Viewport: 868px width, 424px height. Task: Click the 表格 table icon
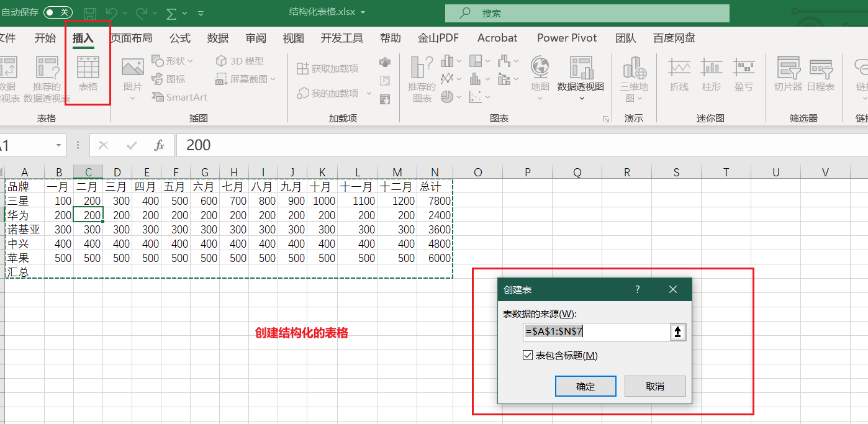[x=88, y=74]
